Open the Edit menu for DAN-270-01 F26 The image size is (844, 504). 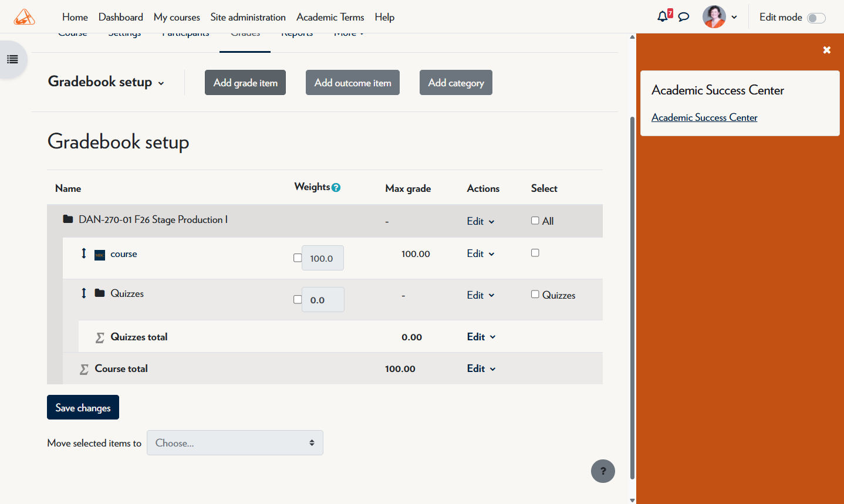tap(481, 221)
